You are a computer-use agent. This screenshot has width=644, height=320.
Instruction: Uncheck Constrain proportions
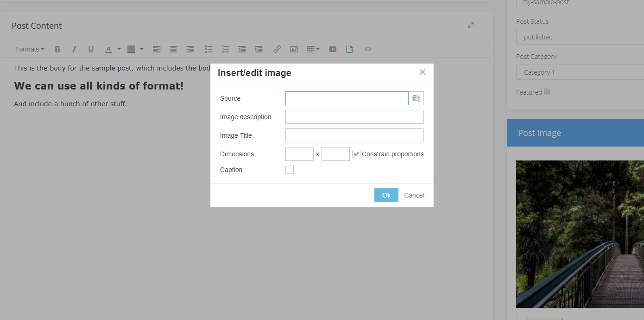(x=356, y=154)
